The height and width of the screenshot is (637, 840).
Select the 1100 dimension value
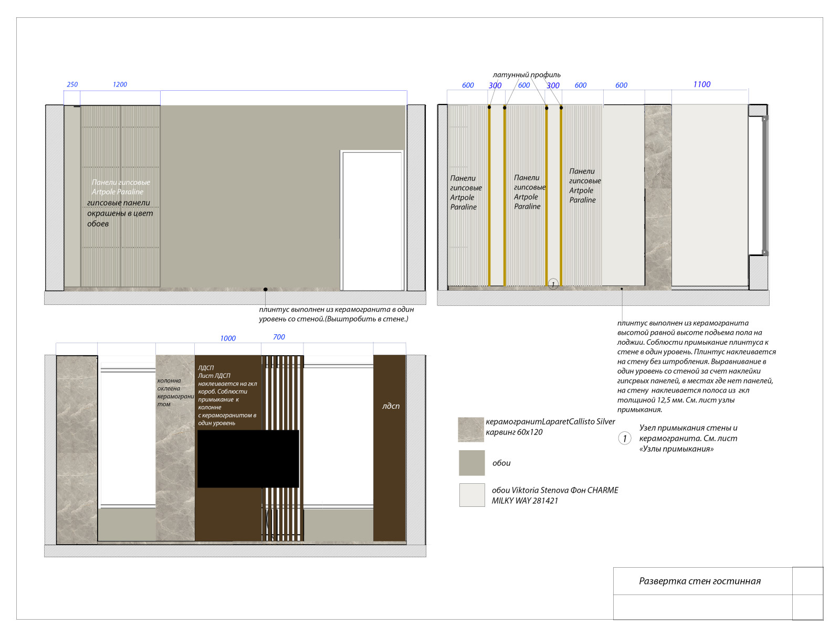click(x=701, y=84)
